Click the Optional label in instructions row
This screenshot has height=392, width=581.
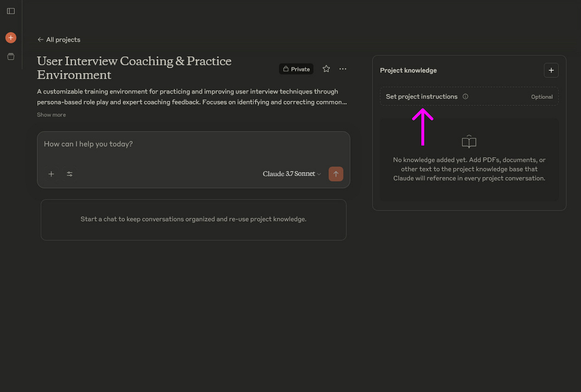point(541,97)
